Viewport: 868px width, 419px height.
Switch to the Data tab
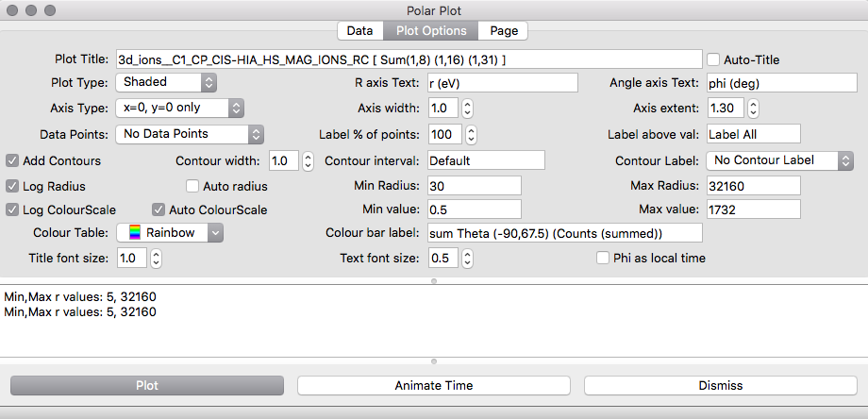(x=359, y=31)
